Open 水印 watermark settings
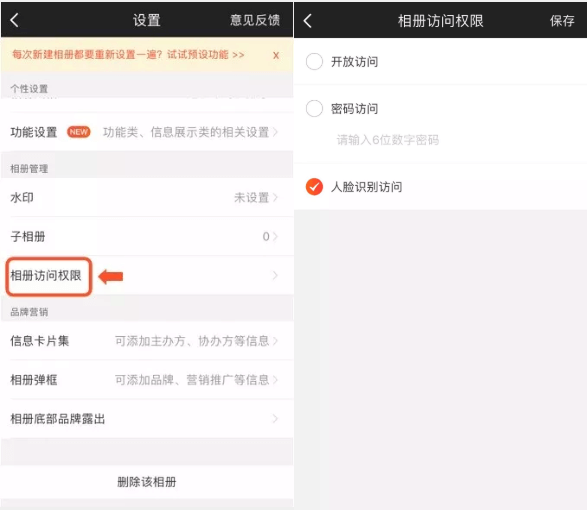Image resolution: width=587 pixels, height=510 pixels. point(147,197)
